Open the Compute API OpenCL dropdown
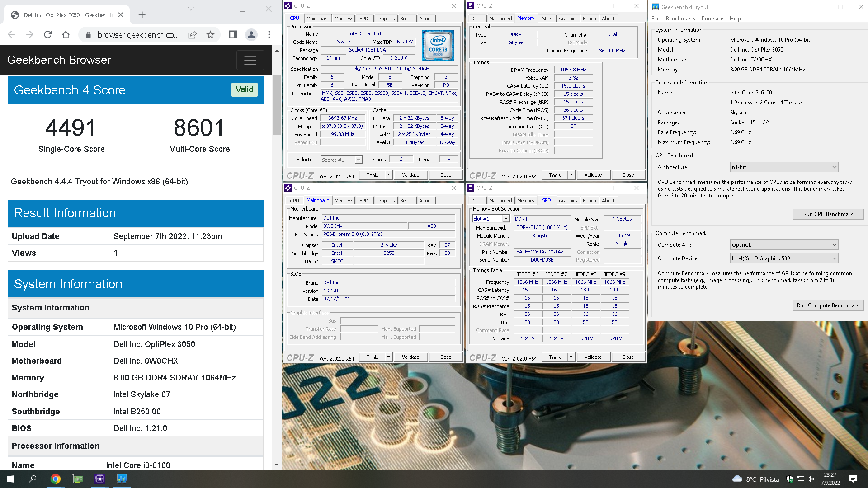Screen dimensions: 868x488 tap(784, 245)
